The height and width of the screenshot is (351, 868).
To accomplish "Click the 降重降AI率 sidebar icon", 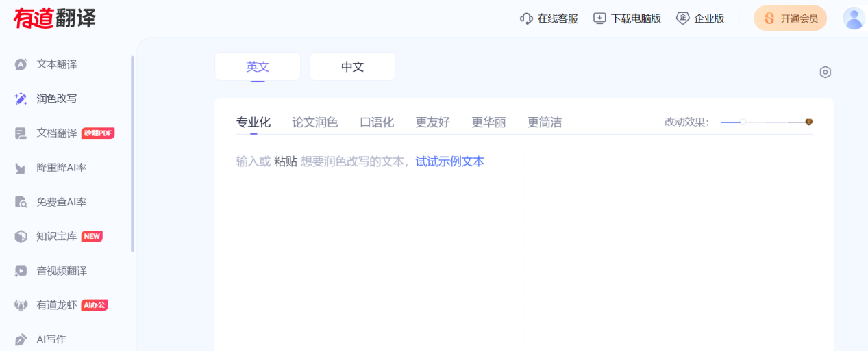I will click(x=21, y=168).
